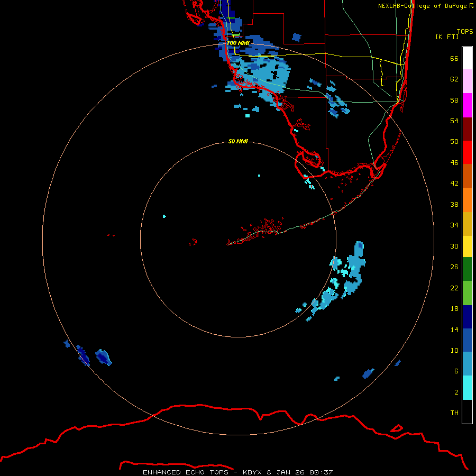Click the 'ENHANCED ECHO TOPS' product title
The height and width of the screenshot is (476, 476).
coord(186,472)
